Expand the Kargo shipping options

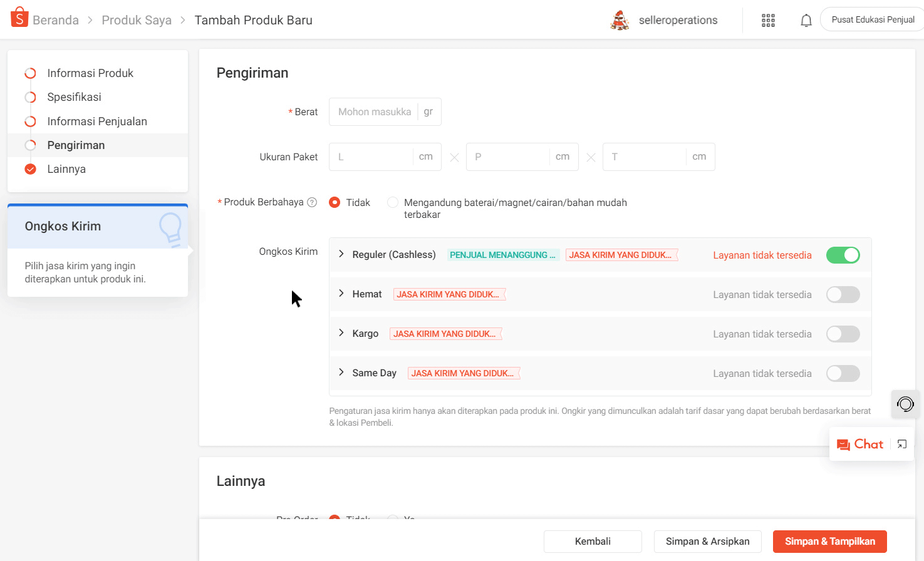pyautogui.click(x=341, y=333)
